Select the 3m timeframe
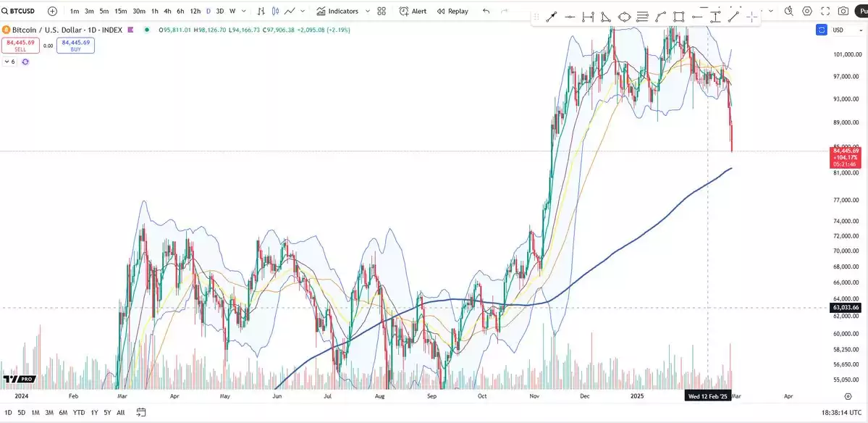Screen dimensions: 868x423 89,11
